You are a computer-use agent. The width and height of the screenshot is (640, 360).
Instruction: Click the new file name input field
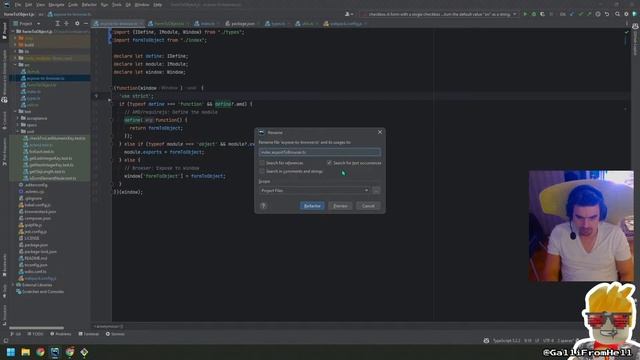click(320, 152)
